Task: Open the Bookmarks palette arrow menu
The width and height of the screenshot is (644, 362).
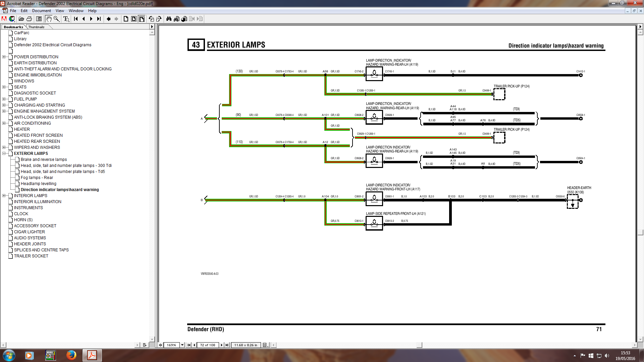Action: [x=152, y=27]
